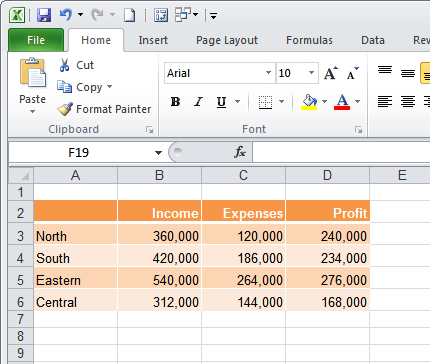Select the North cell
The width and height of the screenshot is (430, 364).
76,234
